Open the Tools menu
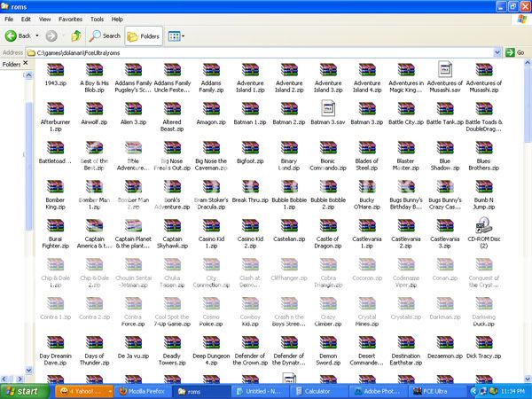Image resolution: width=532 pixels, height=399 pixels. (x=97, y=20)
